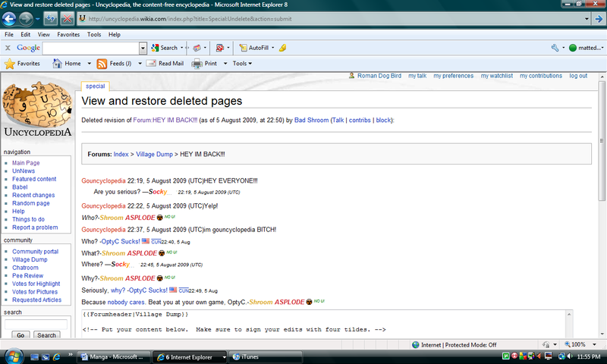Image resolution: width=607 pixels, height=364 pixels.
Task: Click the page vertical scrollbar
Action: pos(602,205)
